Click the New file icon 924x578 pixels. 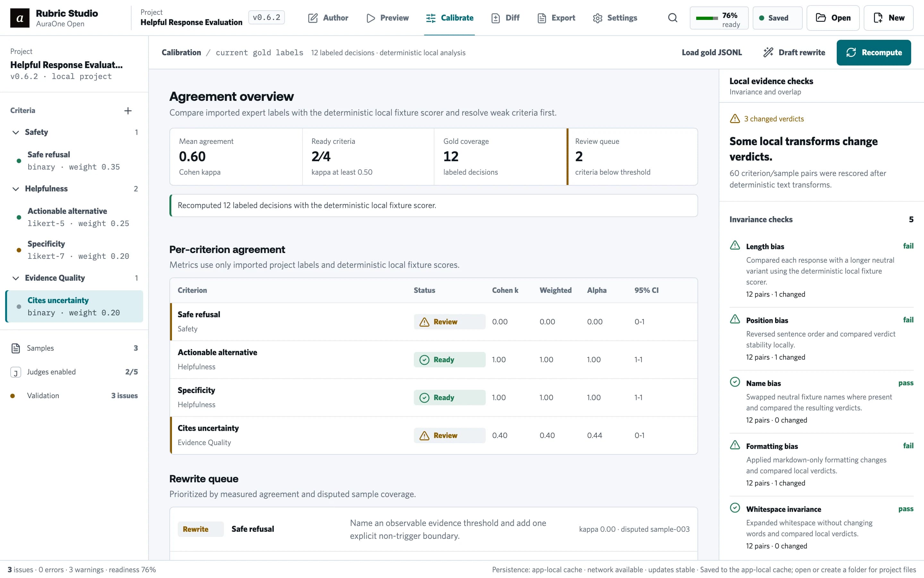pyautogui.click(x=878, y=18)
